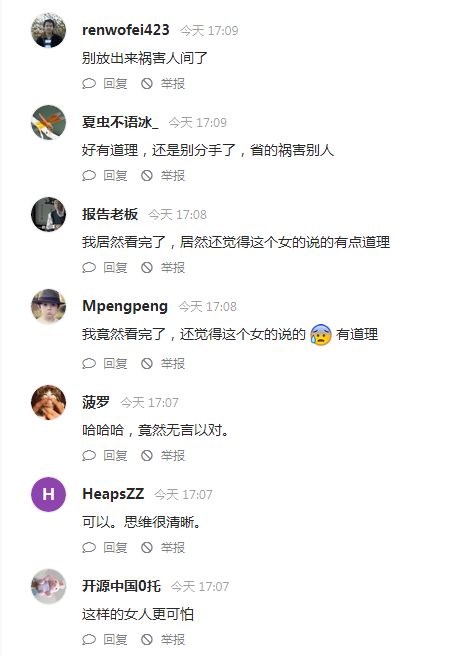The image size is (452, 656).
Task: Click report icon under renwofei423's comment
Action: click(x=146, y=84)
